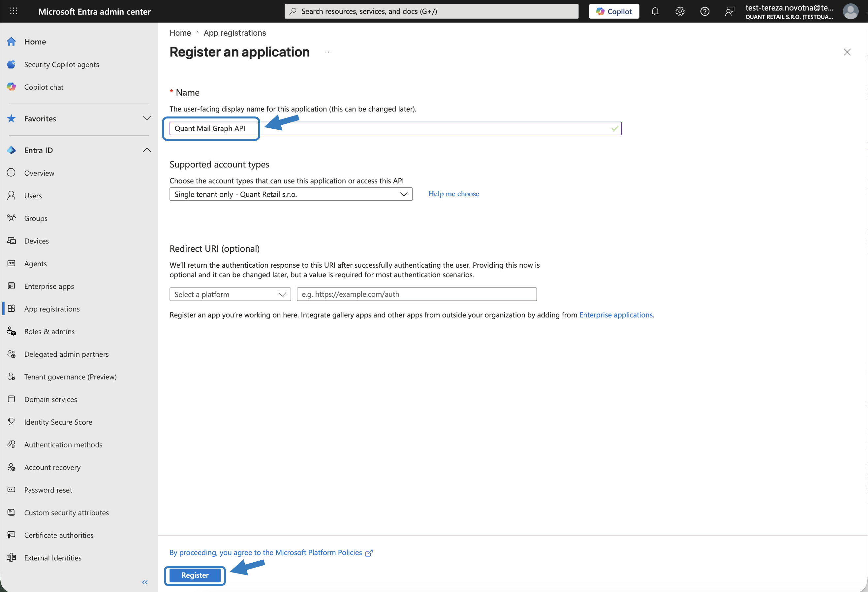Viewport: 868px width, 592px height.
Task: Click the Home icon in sidebar
Action: click(11, 42)
